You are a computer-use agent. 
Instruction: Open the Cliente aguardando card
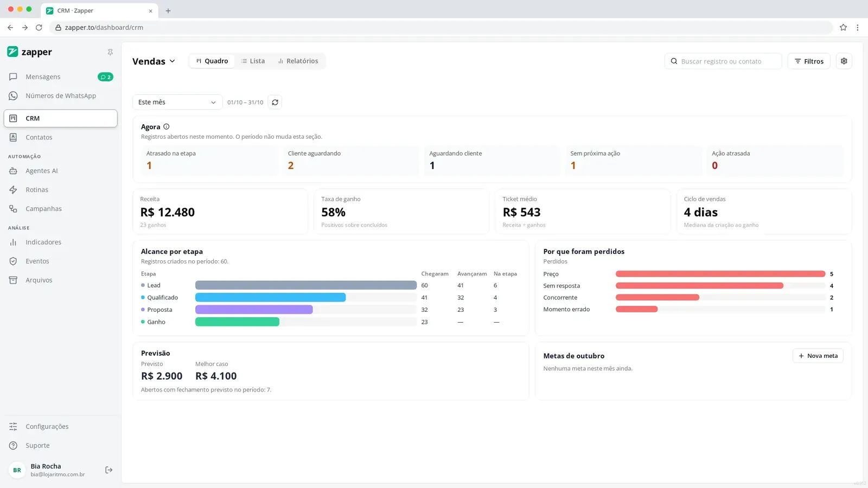click(350, 160)
